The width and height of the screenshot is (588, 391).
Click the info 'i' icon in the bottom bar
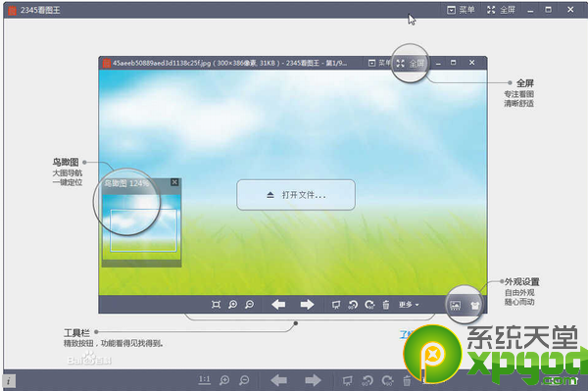9,381
